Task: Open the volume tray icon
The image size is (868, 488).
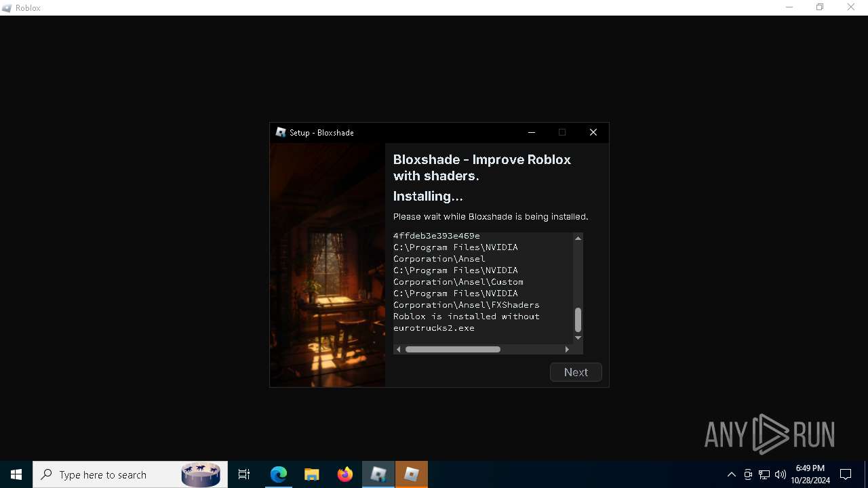Action: coord(781,474)
